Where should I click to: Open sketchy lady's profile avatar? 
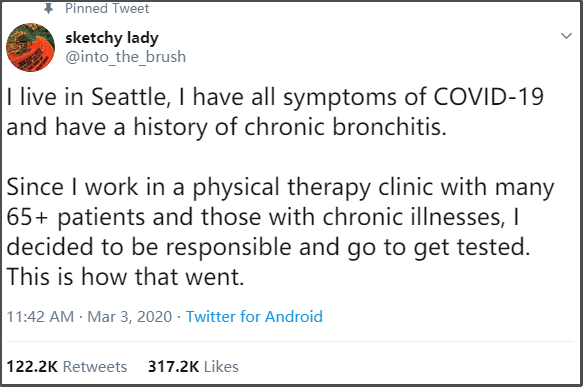coord(31,47)
